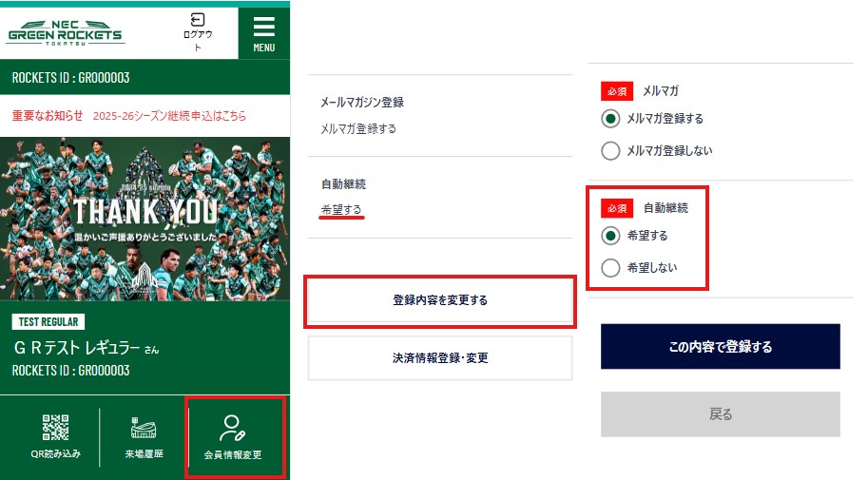Viewport: 868px width, 480px height.
Task: Click the NEC Green Rockets logo
Action: click(66, 33)
